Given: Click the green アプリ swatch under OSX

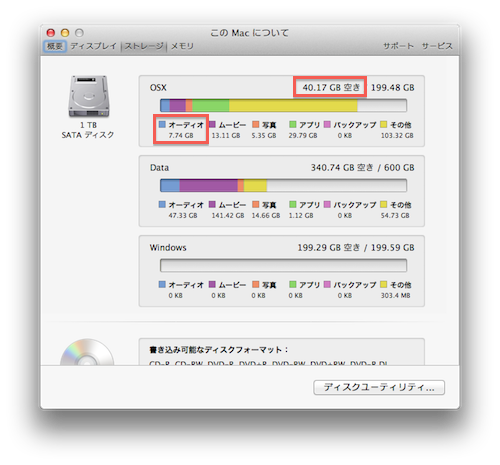Looking at the screenshot, I should coord(293,124).
